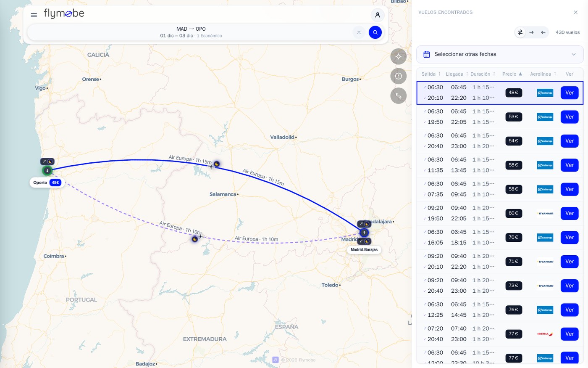The image size is (588, 368).
Task: Sort flights by Duración column
Action: pos(483,74)
